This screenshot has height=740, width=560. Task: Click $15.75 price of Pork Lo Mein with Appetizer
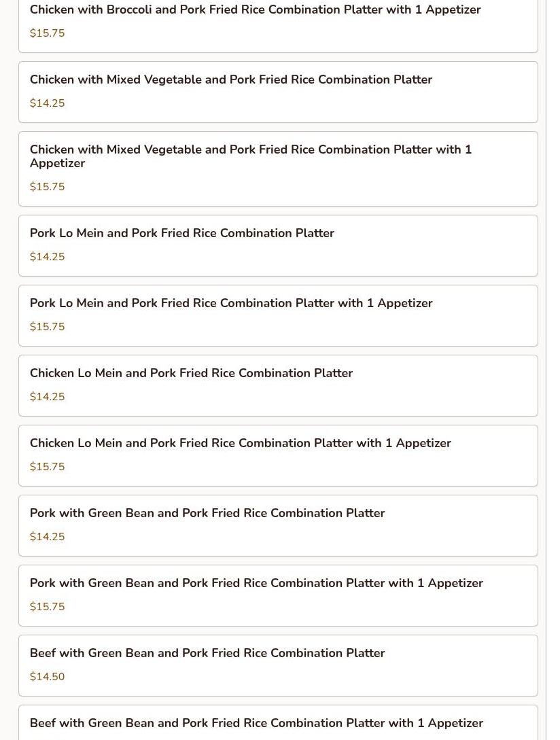(48, 327)
